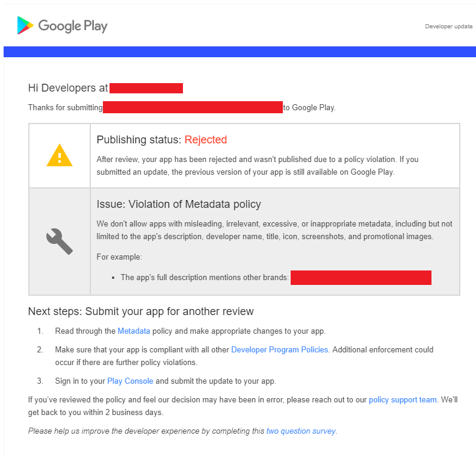Viewport: 476px width, 456px height.
Task: Click the gray wrench icon
Action: tap(60, 241)
